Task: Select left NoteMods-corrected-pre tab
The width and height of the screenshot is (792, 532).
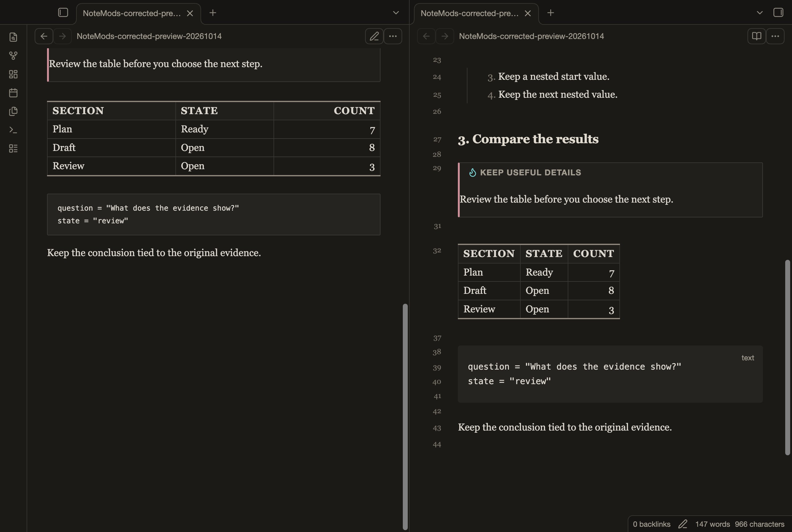Action: (x=139, y=14)
